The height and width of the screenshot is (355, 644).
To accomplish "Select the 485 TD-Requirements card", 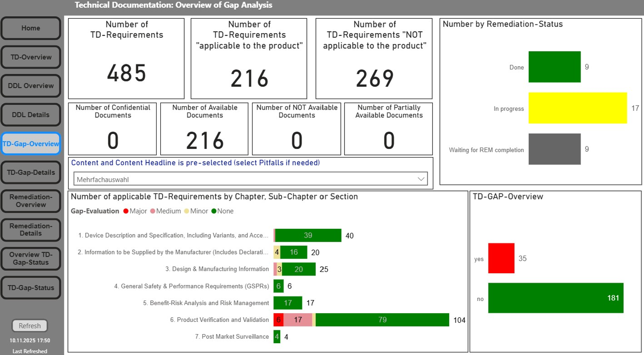I will coord(126,58).
